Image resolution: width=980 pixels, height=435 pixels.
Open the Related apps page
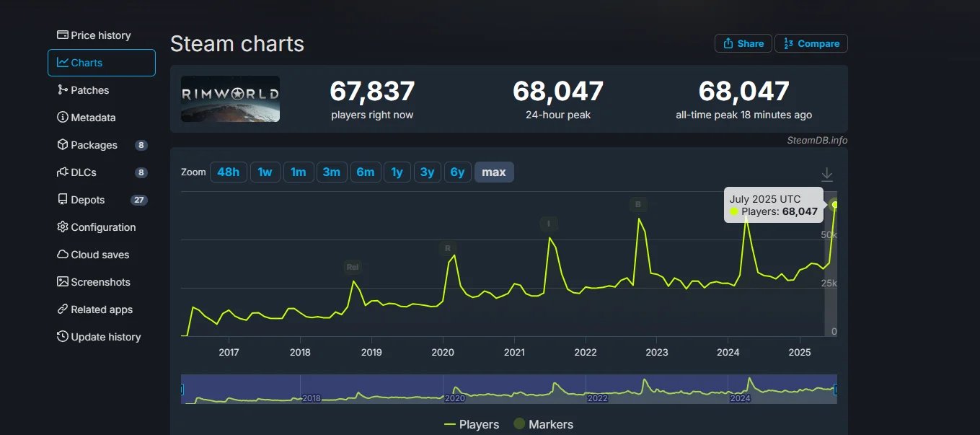pyautogui.click(x=94, y=309)
